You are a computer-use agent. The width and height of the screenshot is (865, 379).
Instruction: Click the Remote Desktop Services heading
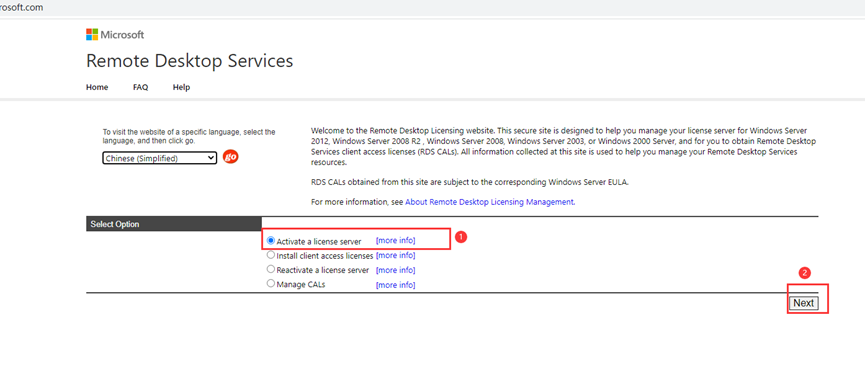tap(189, 61)
